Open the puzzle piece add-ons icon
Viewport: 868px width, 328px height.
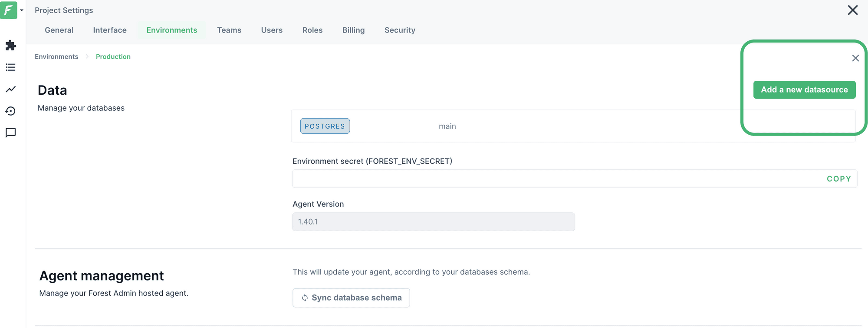(11, 45)
